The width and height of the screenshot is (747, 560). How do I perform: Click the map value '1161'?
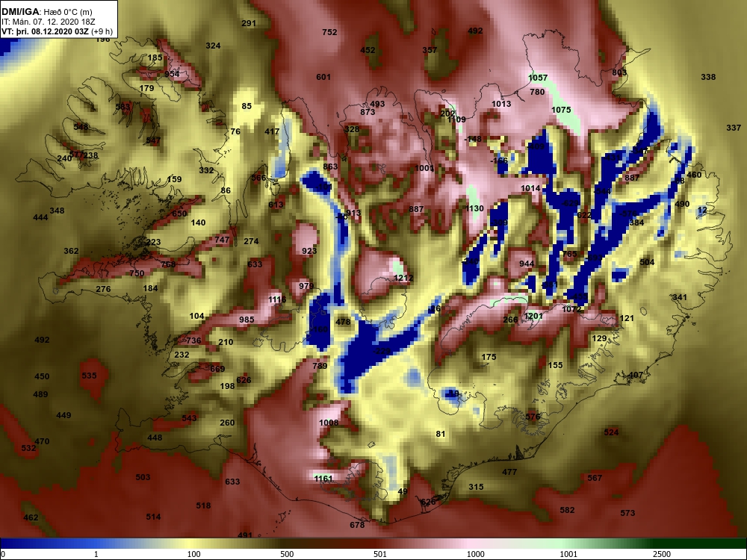(323, 478)
